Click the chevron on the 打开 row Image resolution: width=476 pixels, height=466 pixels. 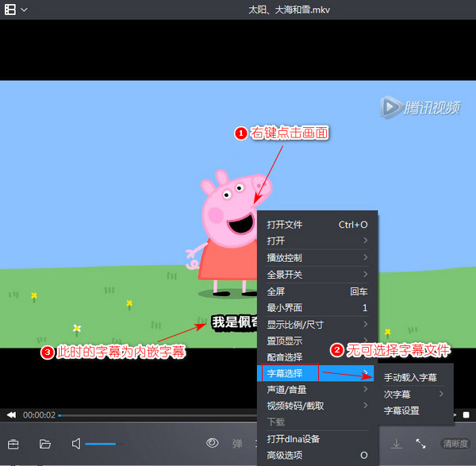(x=366, y=241)
